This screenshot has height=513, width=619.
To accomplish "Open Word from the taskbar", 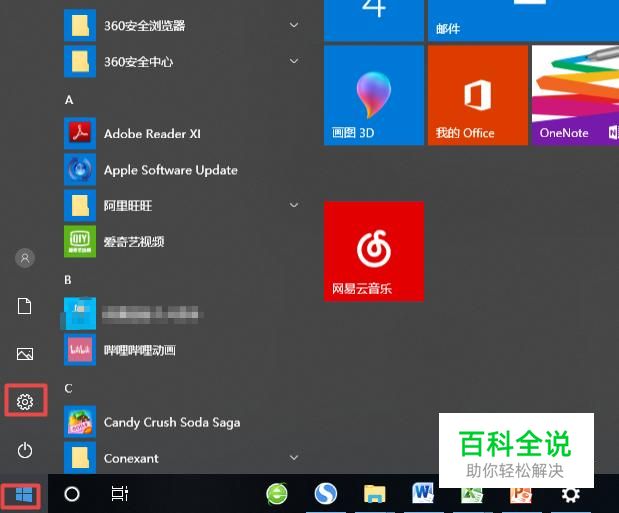I will [x=423, y=493].
